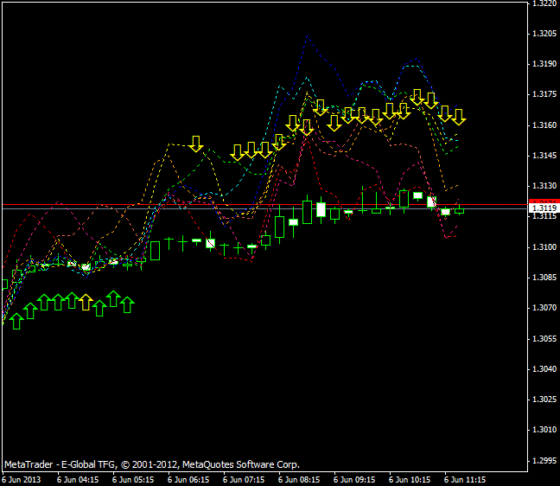Screen dimensions: 560x486
Task: Select the lone yellow up arrow among green arrows
Action: pyautogui.click(x=86, y=302)
